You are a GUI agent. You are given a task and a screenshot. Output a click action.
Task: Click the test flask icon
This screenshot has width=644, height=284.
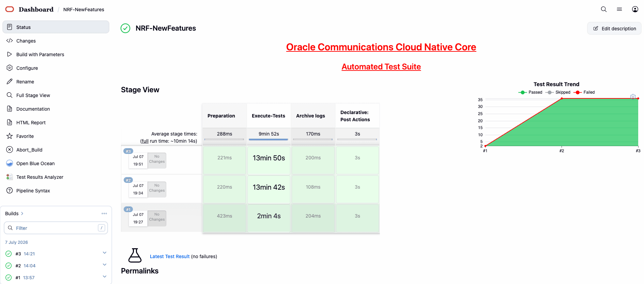point(135,255)
